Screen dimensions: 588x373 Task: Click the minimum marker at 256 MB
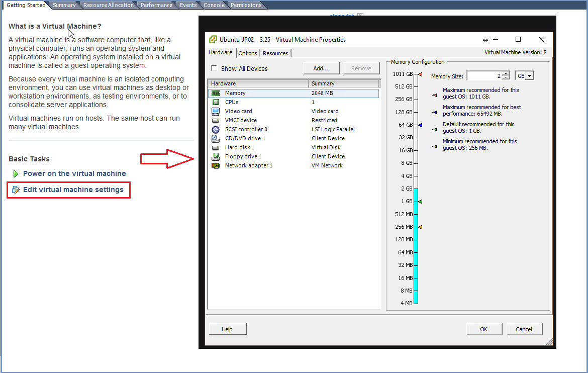pos(420,227)
